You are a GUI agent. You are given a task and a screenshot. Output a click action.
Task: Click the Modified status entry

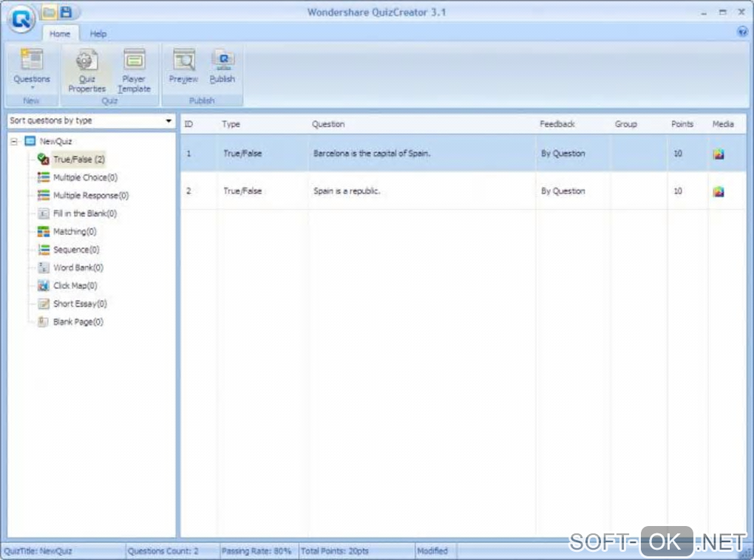[x=432, y=551]
